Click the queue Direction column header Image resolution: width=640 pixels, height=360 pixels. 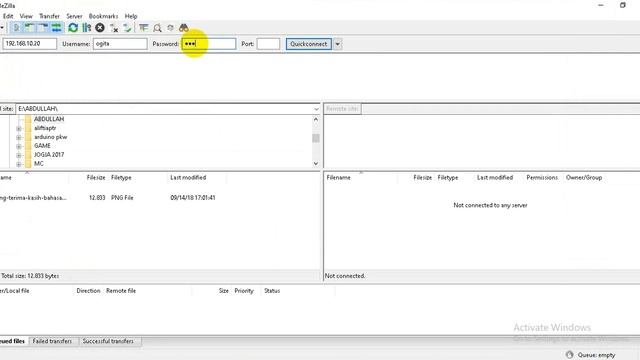click(88, 291)
